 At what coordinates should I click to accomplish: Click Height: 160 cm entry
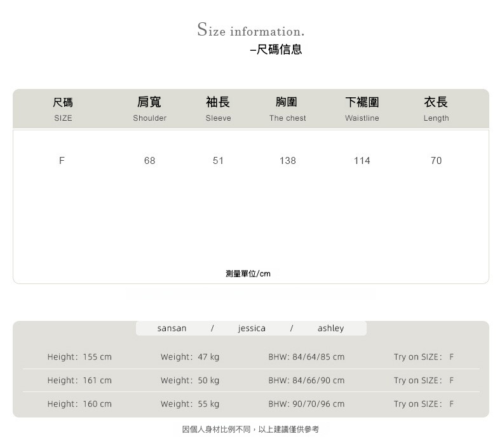coord(79,404)
